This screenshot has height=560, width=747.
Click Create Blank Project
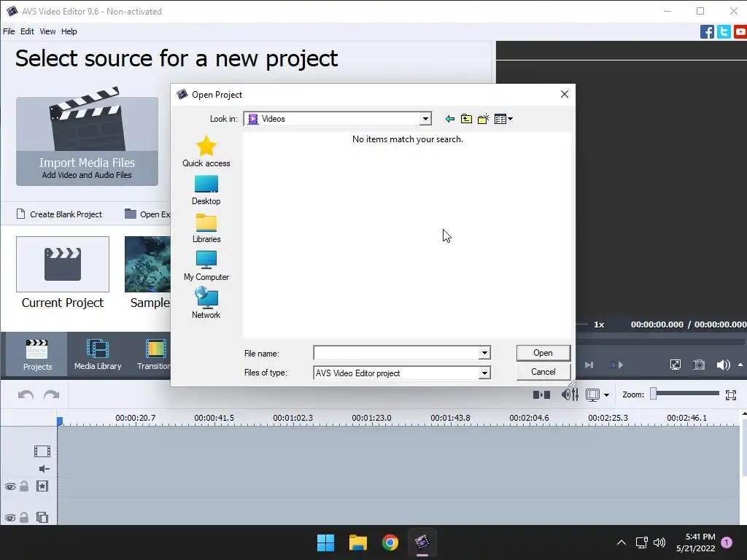[59, 214]
